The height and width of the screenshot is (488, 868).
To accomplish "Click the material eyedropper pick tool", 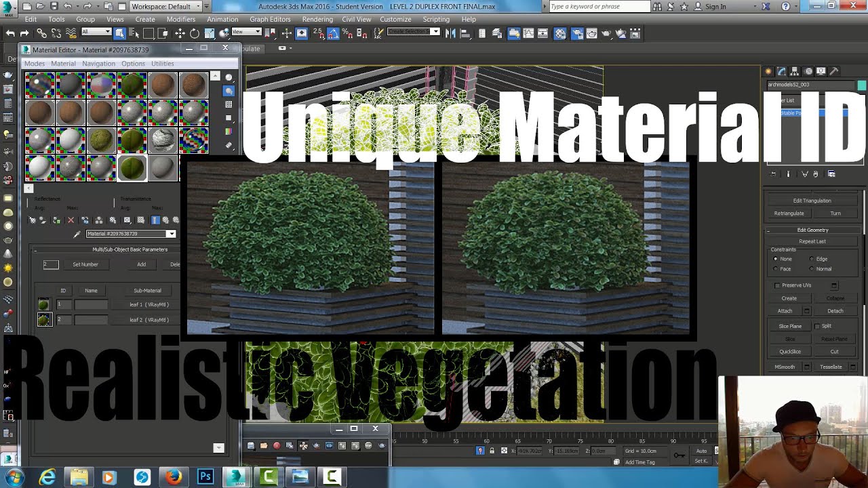I will pos(77,235).
